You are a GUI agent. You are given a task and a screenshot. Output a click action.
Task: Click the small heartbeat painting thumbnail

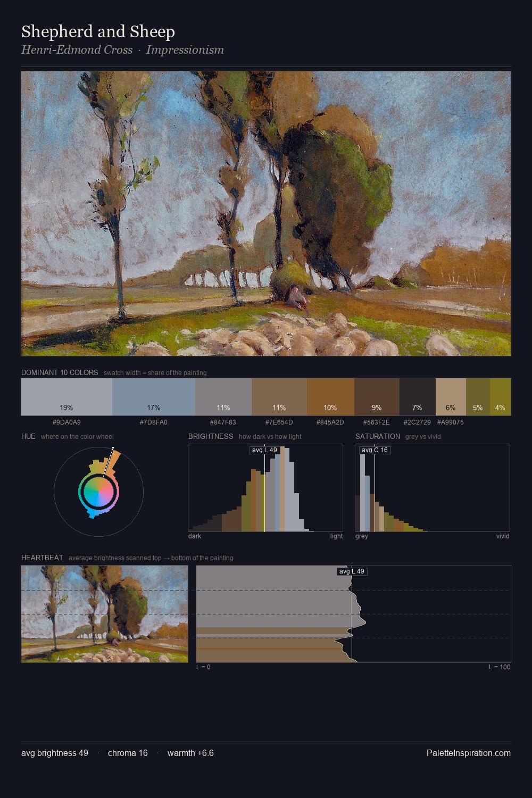tap(104, 614)
